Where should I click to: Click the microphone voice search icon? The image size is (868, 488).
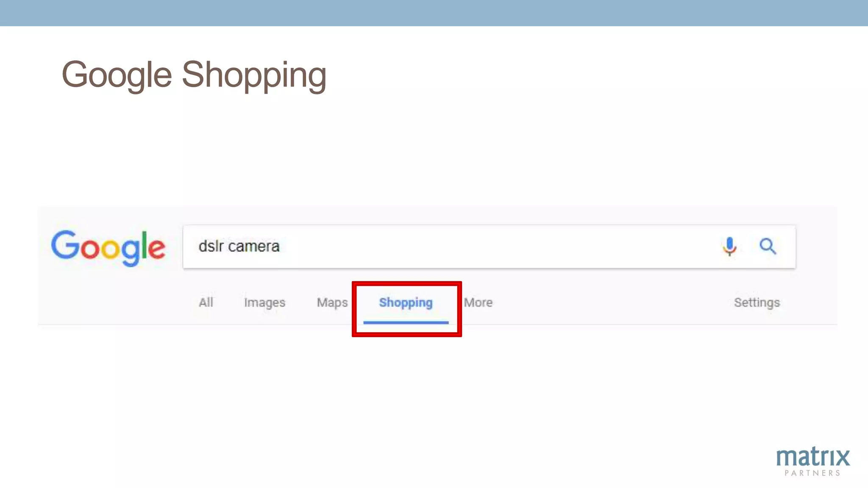click(x=729, y=247)
